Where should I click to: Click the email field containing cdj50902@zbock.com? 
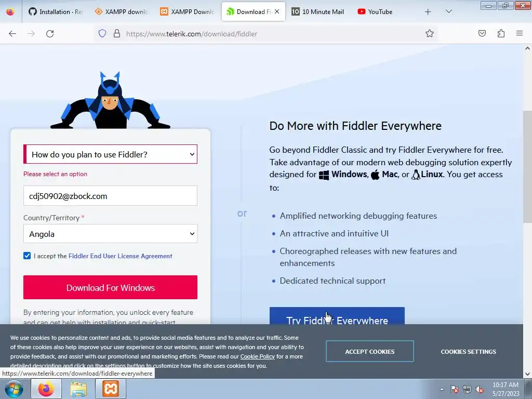point(110,196)
